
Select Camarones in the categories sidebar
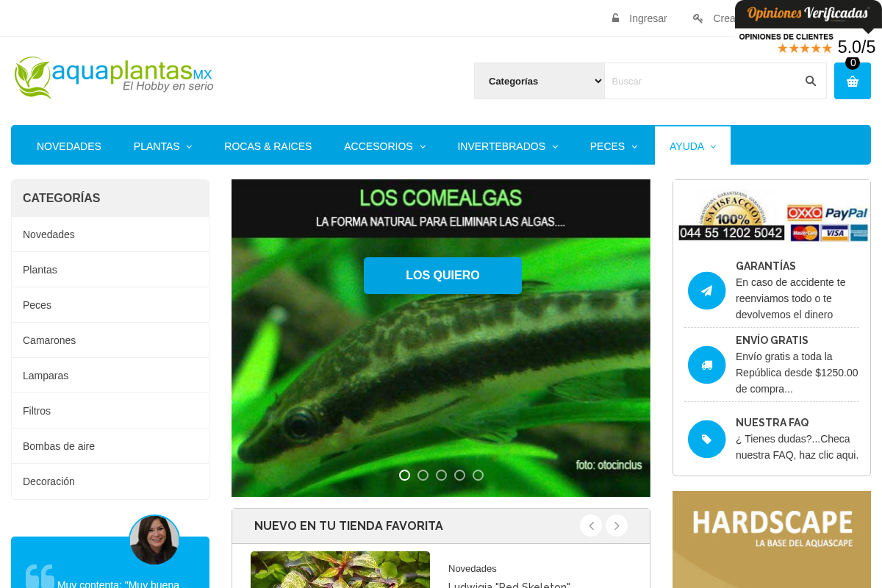[x=49, y=340]
